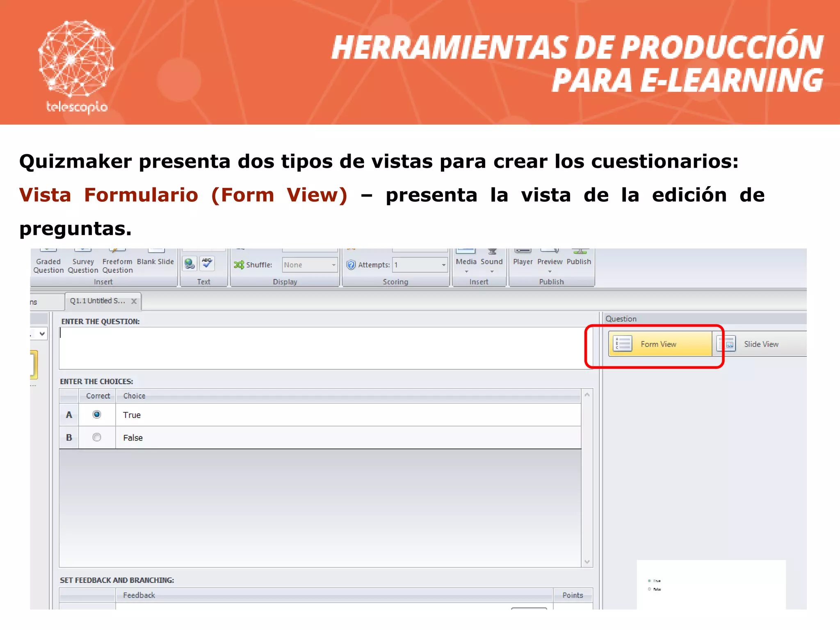Mark choice A True as correct
This screenshot has width=840, height=630.
point(97,415)
